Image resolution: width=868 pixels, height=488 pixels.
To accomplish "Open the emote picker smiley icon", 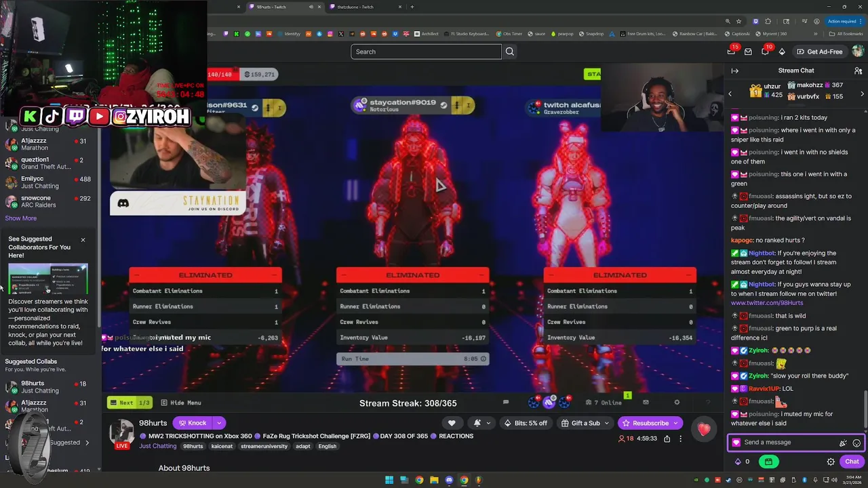I will click(x=856, y=443).
